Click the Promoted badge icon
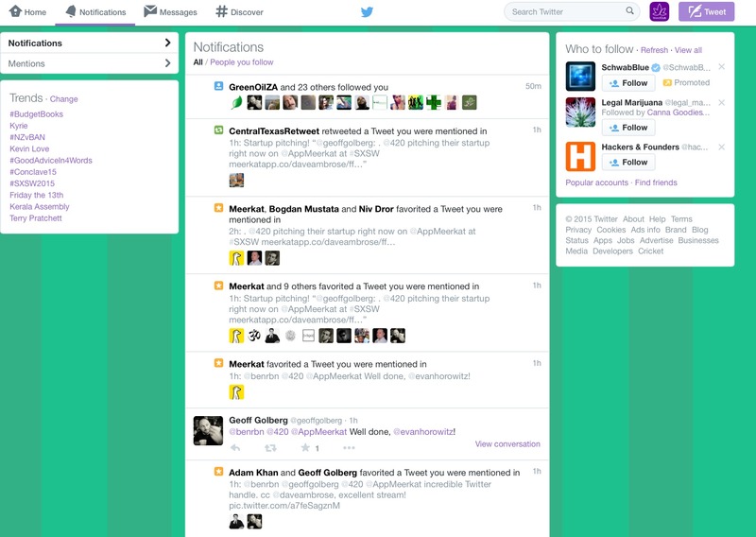The height and width of the screenshot is (537, 756). coord(667,83)
